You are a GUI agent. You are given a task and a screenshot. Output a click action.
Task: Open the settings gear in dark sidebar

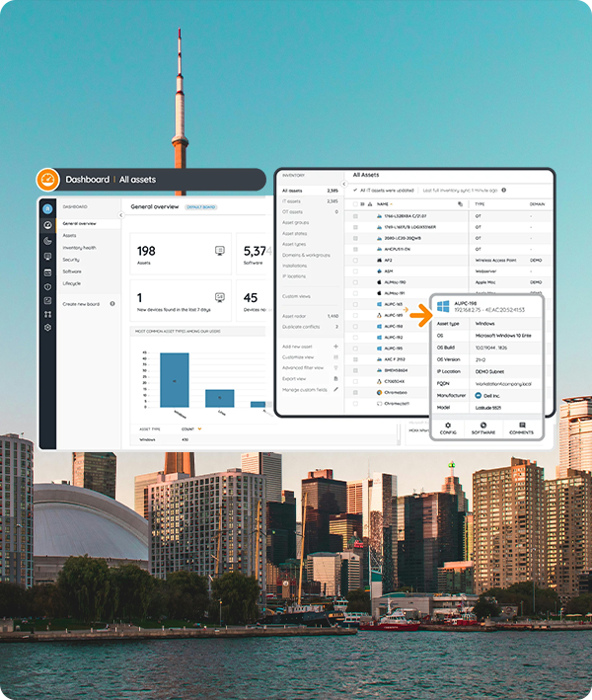pos(47,327)
